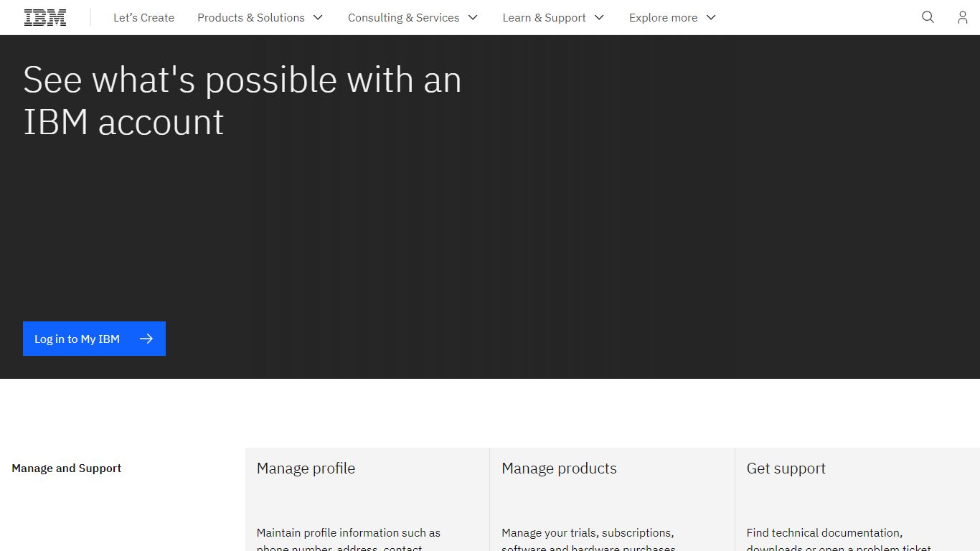
Task: Expand the chevron beside Products & Solutions
Action: pyautogui.click(x=318, y=17)
